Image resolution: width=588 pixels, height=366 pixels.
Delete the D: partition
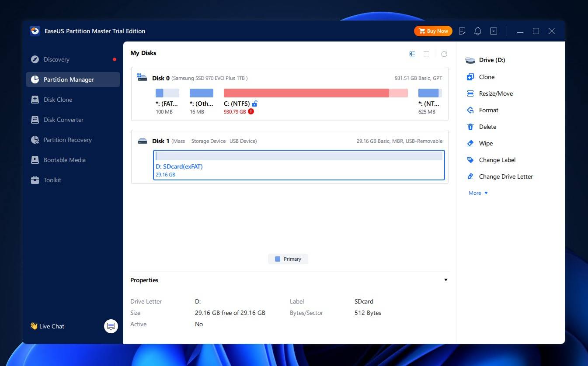[x=487, y=127]
